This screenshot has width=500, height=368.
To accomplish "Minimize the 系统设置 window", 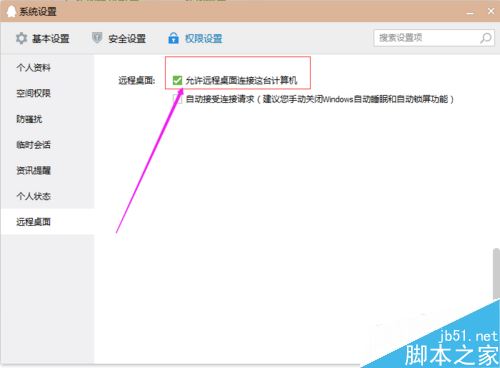I will point(470,12).
